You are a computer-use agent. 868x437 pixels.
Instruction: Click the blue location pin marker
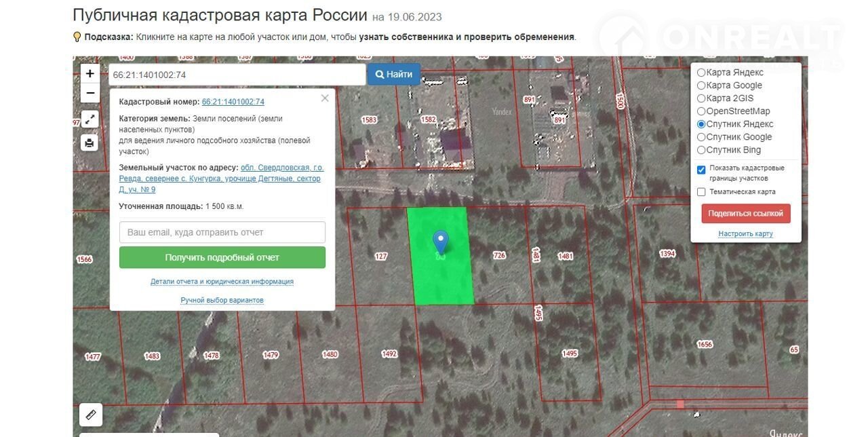click(x=441, y=241)
